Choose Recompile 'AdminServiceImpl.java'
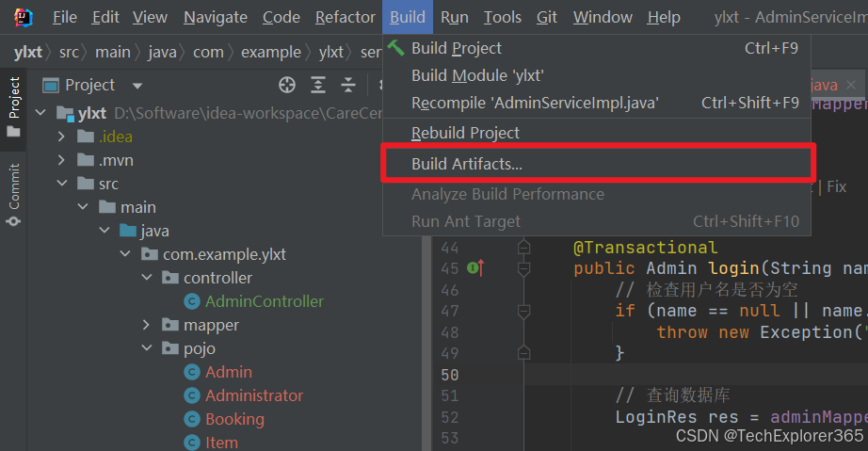This screenshot has height=451, width=868. [597, 103]
